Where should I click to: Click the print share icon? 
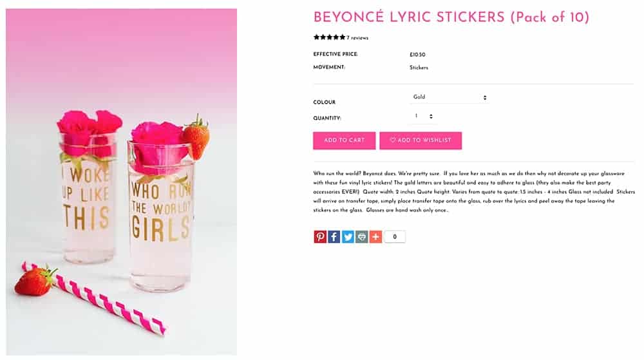pyautogui.click(x=361, y=237)
